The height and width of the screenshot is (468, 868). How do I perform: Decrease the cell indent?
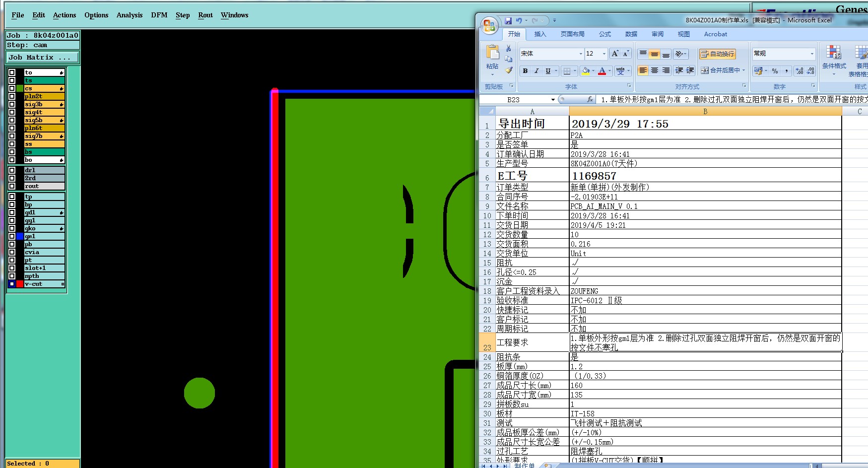point(679,70)
